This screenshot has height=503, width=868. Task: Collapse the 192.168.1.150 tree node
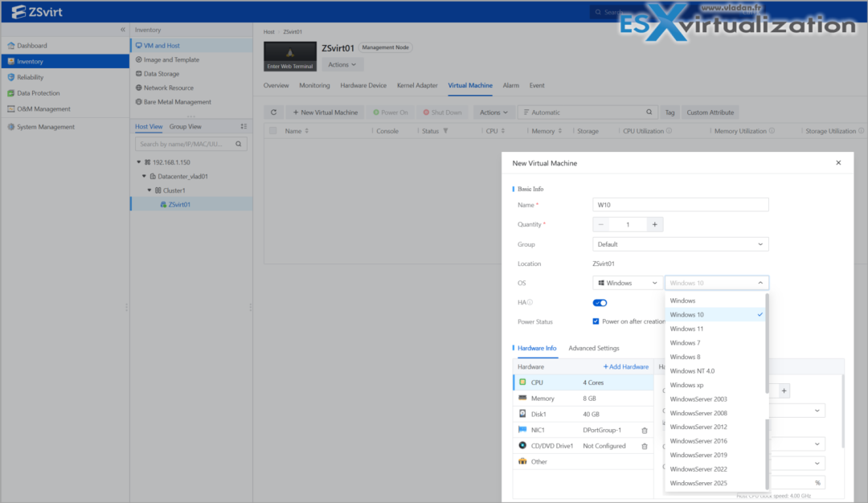tap(139, 162)
